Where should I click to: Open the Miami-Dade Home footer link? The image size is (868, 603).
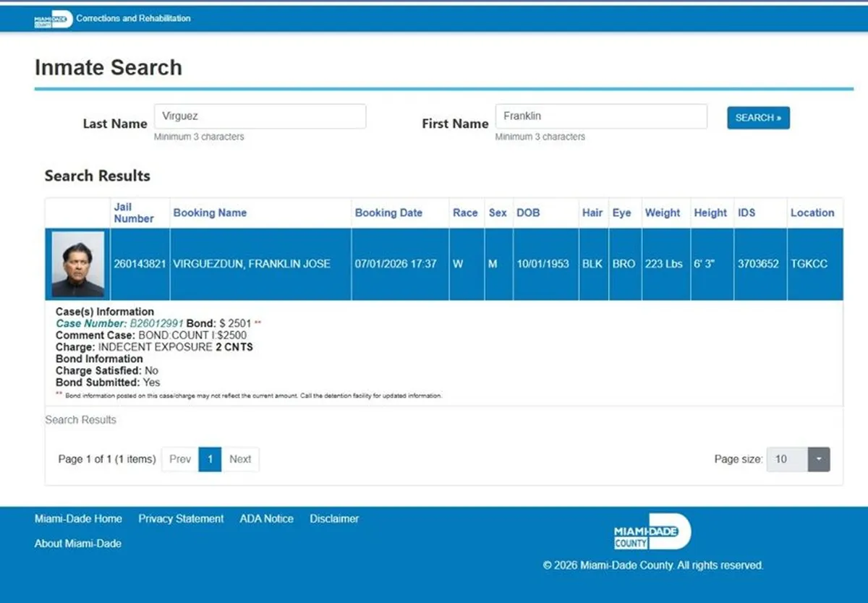click(78, 518)
